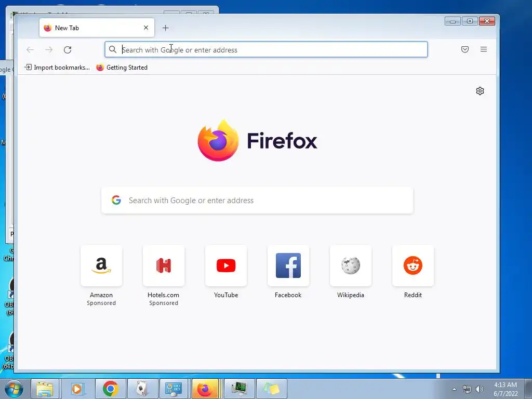532x399 pixels.
Task: Click the Firefox taskbar button
Action: tap(205, 389)
